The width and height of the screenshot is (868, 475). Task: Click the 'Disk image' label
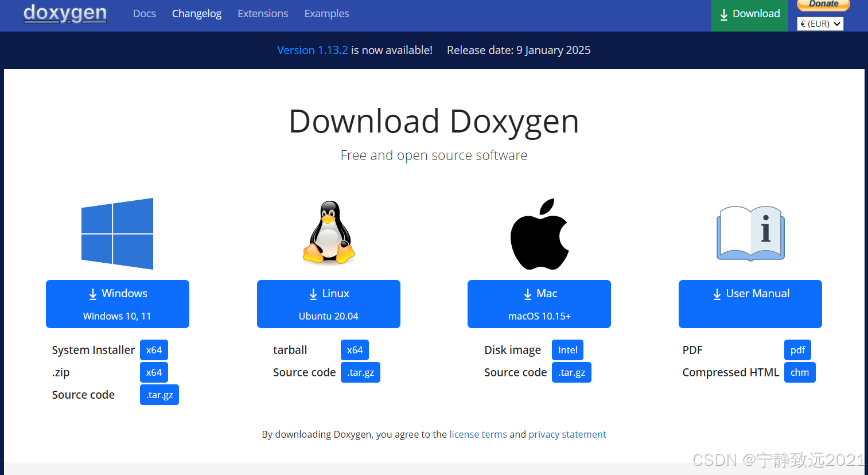(x=512, y=350)
